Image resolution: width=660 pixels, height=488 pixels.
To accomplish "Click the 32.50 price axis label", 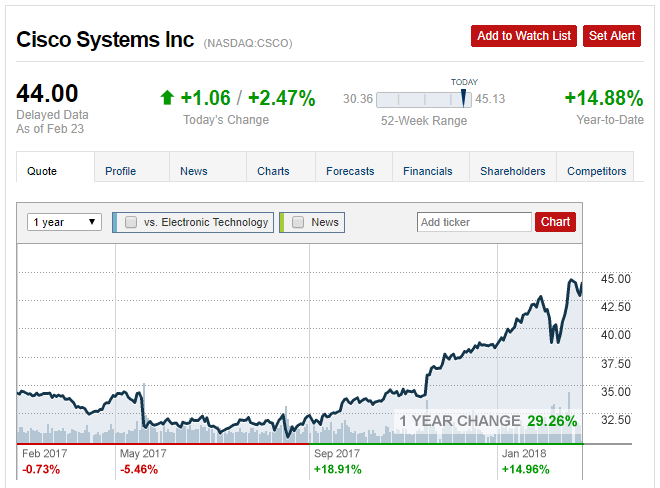I will (x=616, y=420).
